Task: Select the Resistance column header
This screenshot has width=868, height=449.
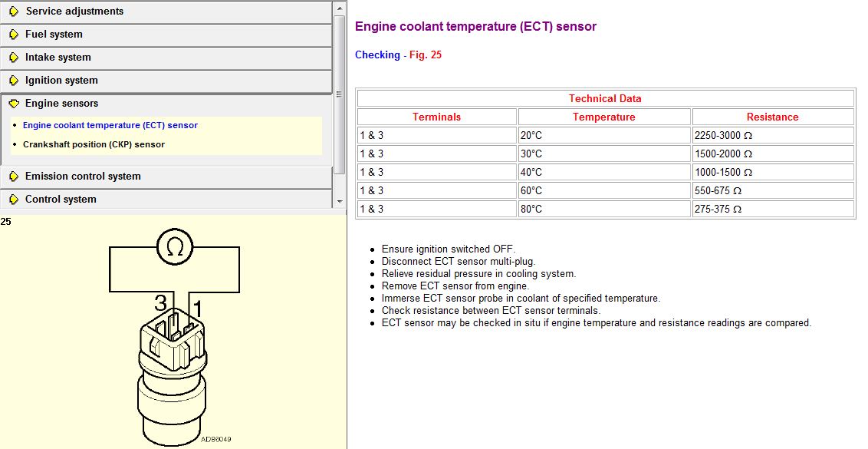Action: (x=772, y=117)
